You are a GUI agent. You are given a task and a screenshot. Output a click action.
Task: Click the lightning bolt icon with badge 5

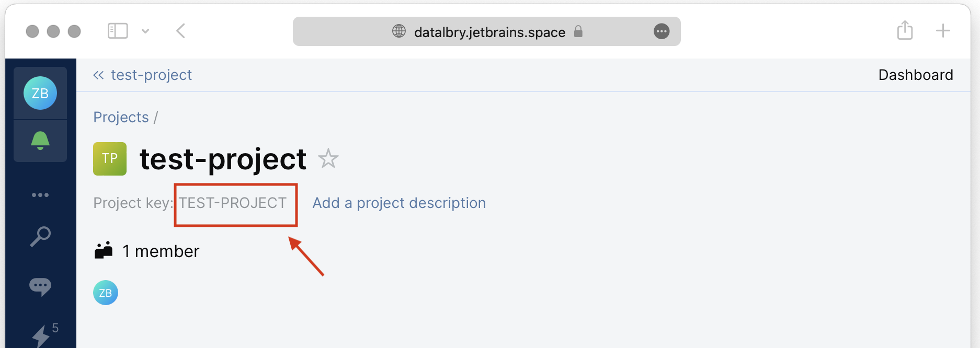[41, 335]
